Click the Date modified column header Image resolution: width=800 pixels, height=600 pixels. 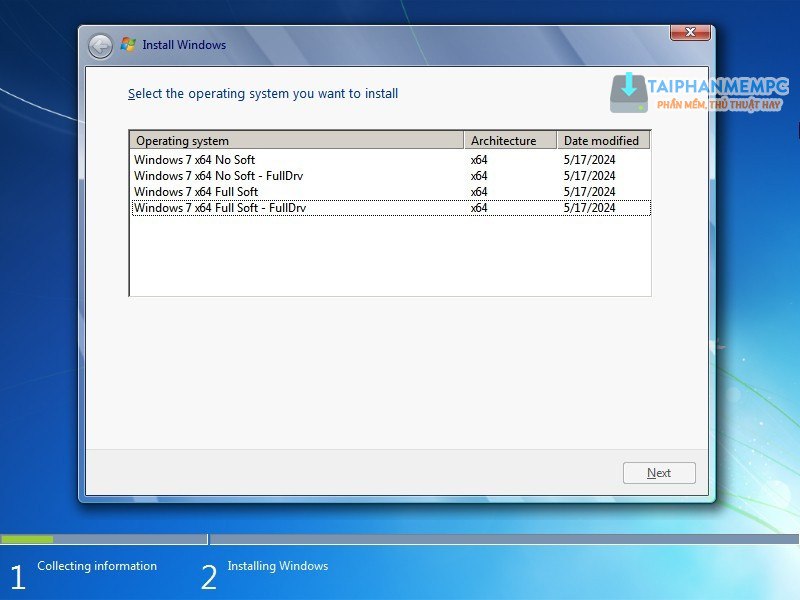click(603, 141)
